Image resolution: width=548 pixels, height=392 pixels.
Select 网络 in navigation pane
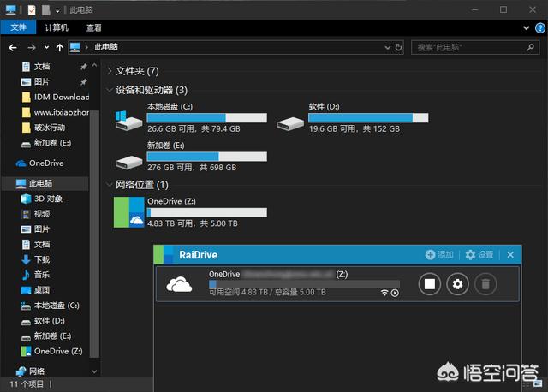tap(31, 371)
